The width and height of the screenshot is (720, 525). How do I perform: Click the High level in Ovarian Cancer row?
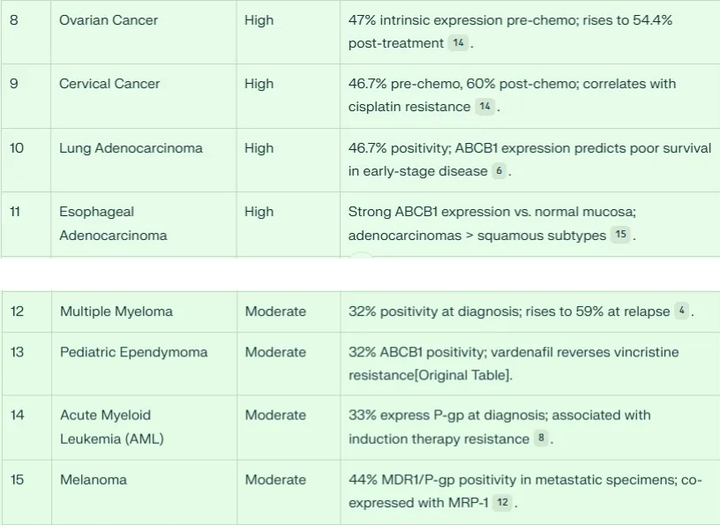259,20
